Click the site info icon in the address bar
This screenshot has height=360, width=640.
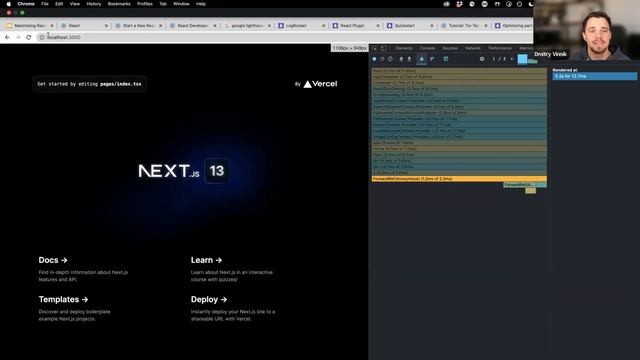click(42, 37)
